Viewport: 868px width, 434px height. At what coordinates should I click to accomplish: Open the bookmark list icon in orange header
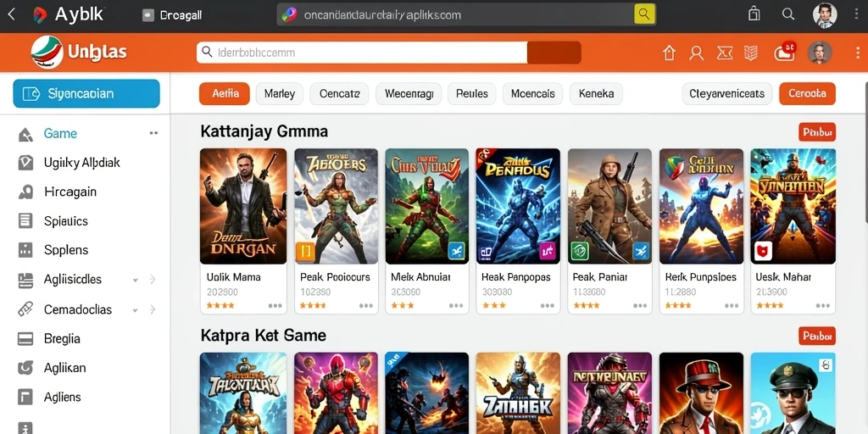pos(750,53)
